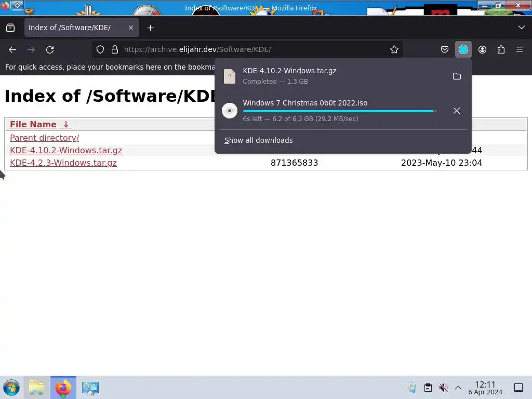Open the Windows Start orb

(11, 388)
